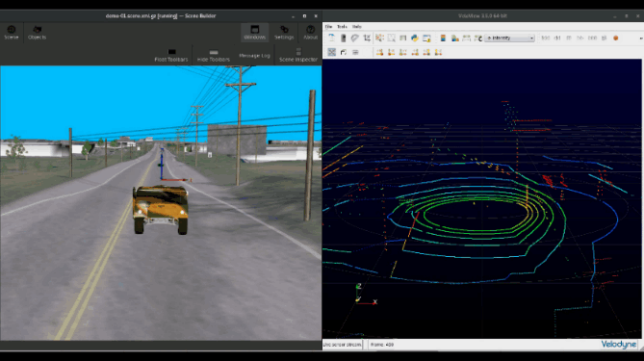Toggle loop playback in VeloView
This screenshot has width=644, height=361.
click(x=605, y=38)
